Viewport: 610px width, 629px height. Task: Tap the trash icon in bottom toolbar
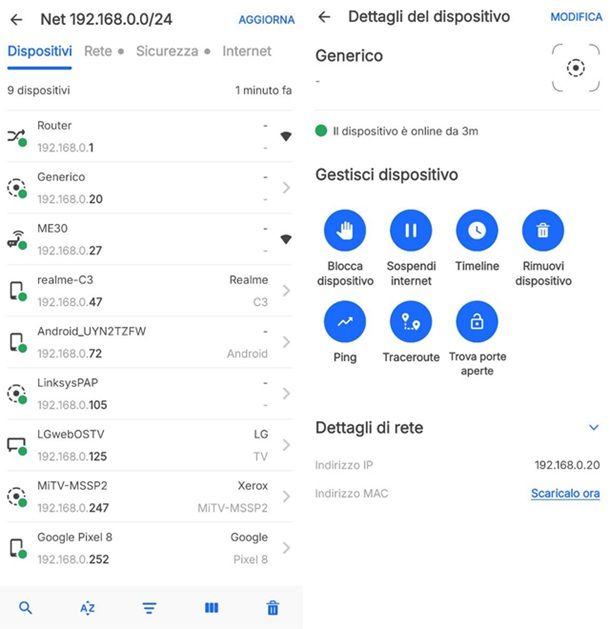point(273,608)
